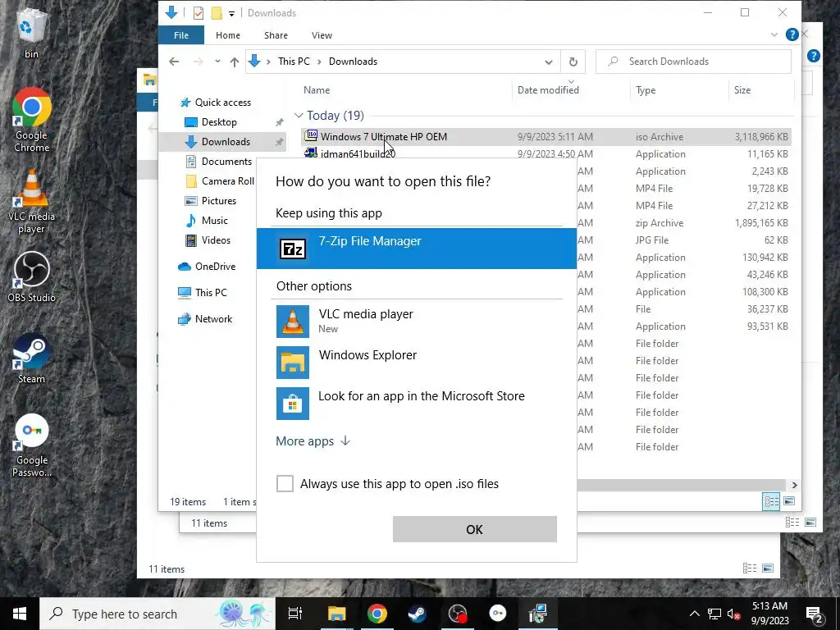This screenshot has width=840, height=630.
Task: Click Properties icon in title bar
Action: click(x=199, y=13)
